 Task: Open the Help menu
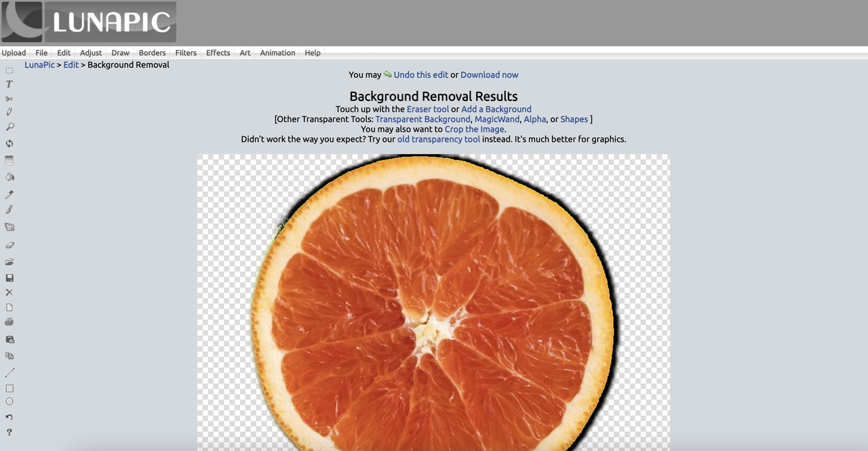click(x=313, y=53)
